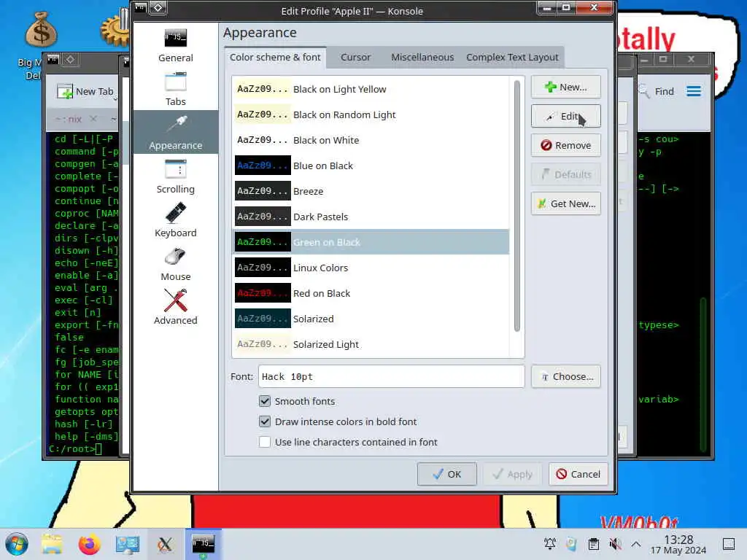747x560 pixels.
Task: Click the Find button in the background Konsole toolbar
Action: pyautogui.click(x=657, y=91)
